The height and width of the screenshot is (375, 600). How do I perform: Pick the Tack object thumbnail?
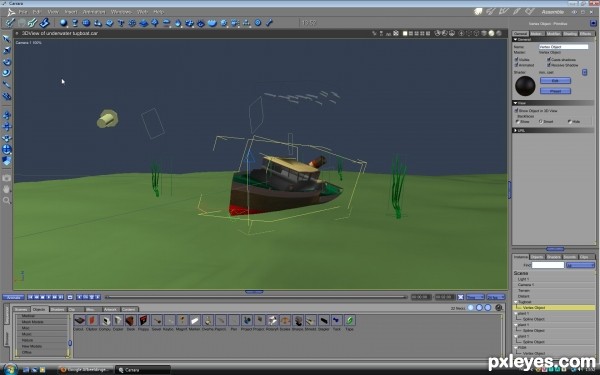click(337, 320)
